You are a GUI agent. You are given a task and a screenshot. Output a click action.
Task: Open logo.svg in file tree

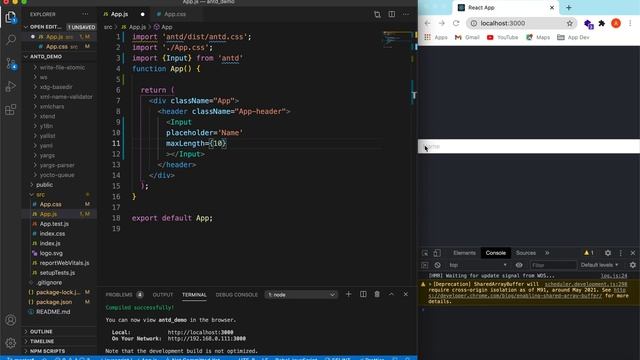(51, 253)
